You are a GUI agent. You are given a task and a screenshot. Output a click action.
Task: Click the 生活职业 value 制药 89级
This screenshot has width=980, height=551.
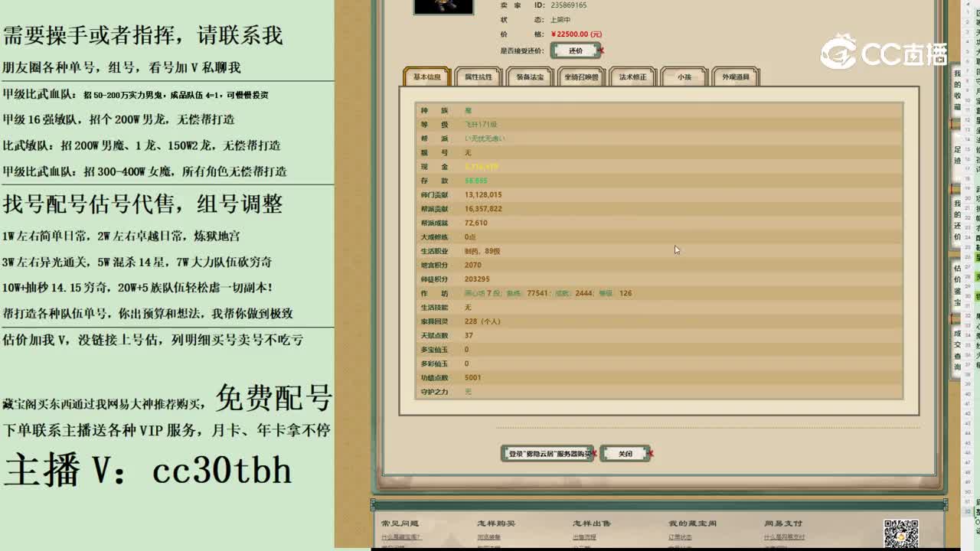tap(482, 251)
